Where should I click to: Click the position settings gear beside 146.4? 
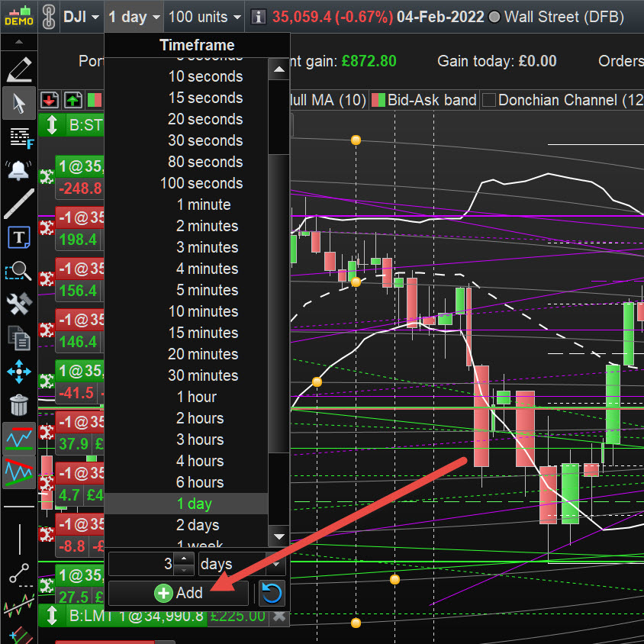(47, 330)
